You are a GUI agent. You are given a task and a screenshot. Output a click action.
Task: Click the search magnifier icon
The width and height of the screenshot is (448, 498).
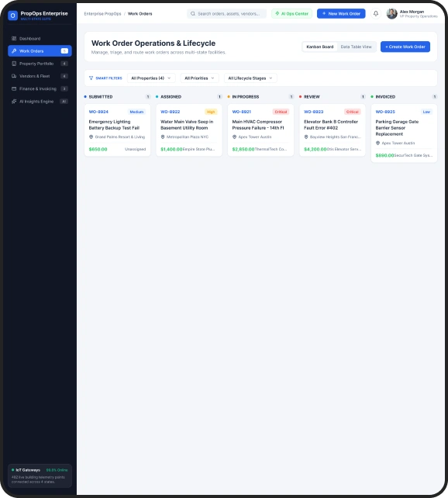pos(192,14)
